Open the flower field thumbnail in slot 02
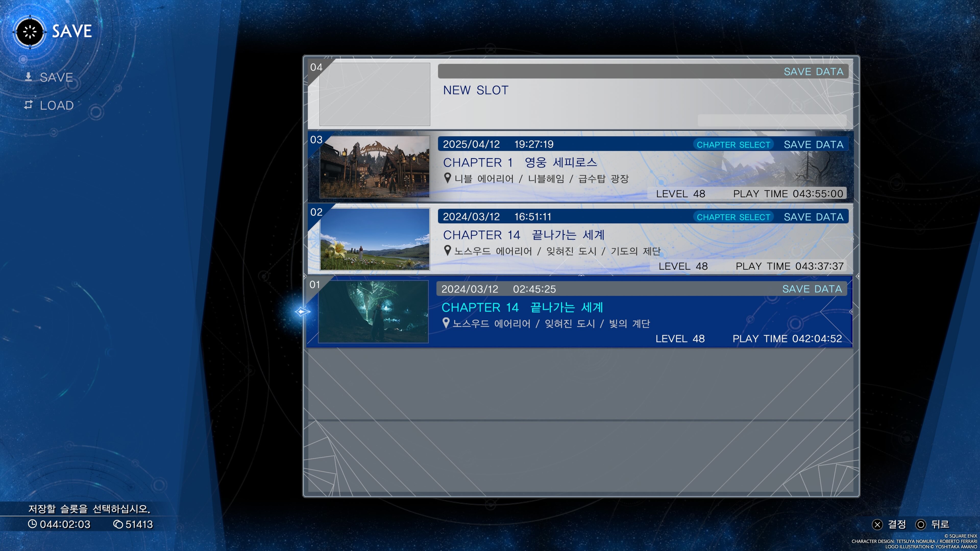Screen dimensions: 980x551 tap(374, 239)
